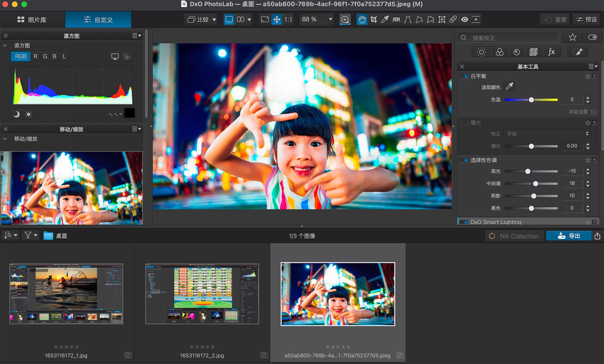Collapse the 直方图 section chevron
The width and height of the screenshot is (604, 364).
[x=5, y=45]
